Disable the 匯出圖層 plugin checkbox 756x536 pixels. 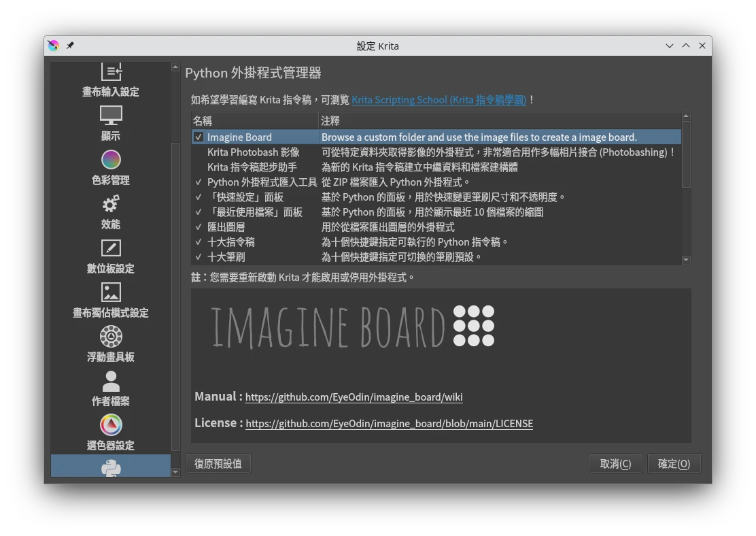tap(199, 227)
